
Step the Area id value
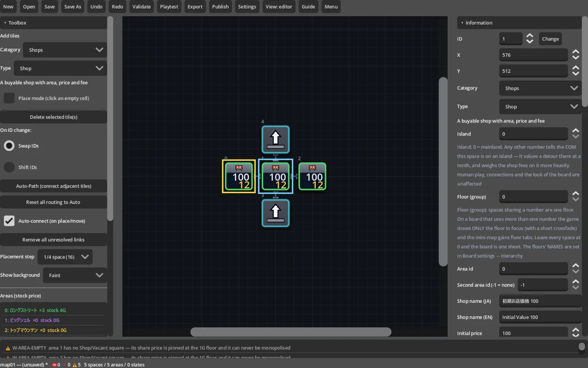point(576,269)
